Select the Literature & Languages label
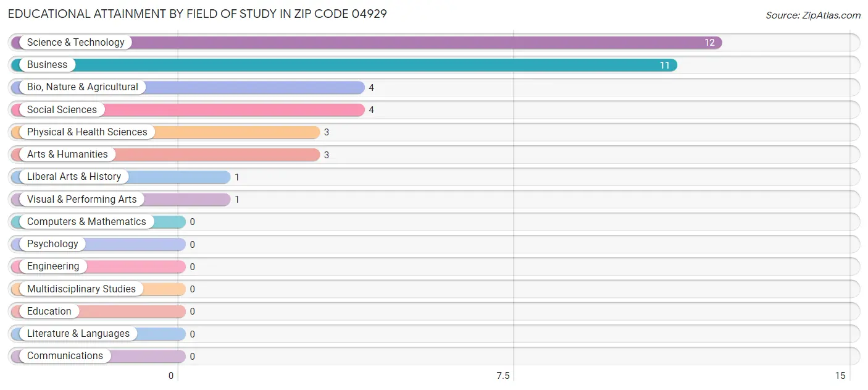 tap(78, 334)
